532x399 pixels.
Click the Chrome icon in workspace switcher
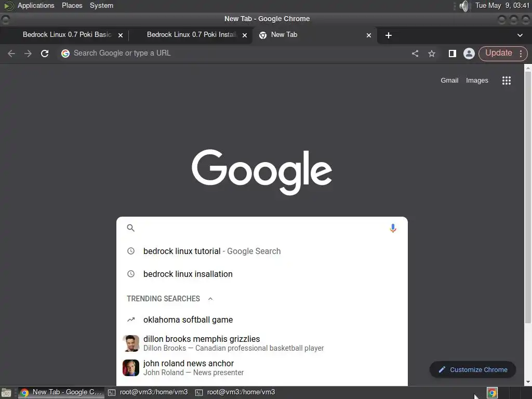[x=492, y=393]
